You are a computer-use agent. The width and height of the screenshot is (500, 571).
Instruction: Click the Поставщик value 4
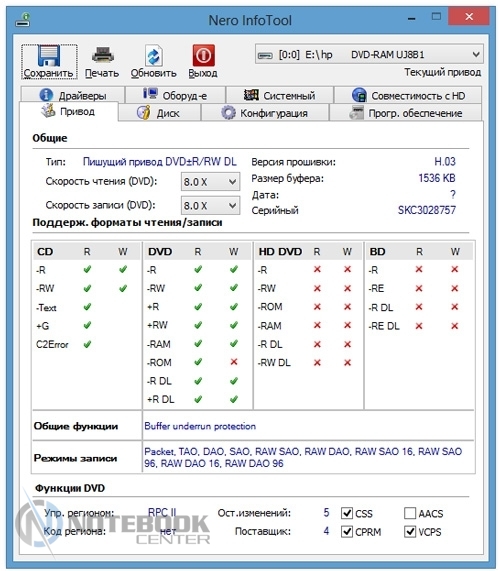pos(326,531)
